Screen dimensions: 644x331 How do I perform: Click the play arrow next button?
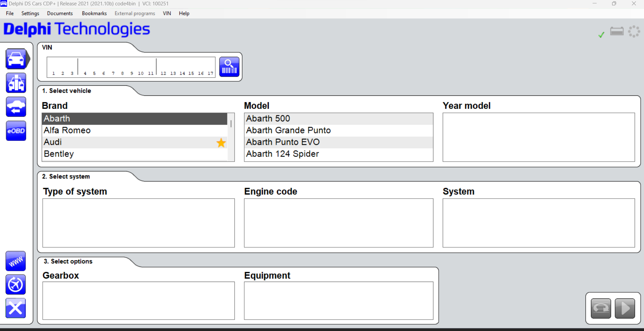(625, 308)
